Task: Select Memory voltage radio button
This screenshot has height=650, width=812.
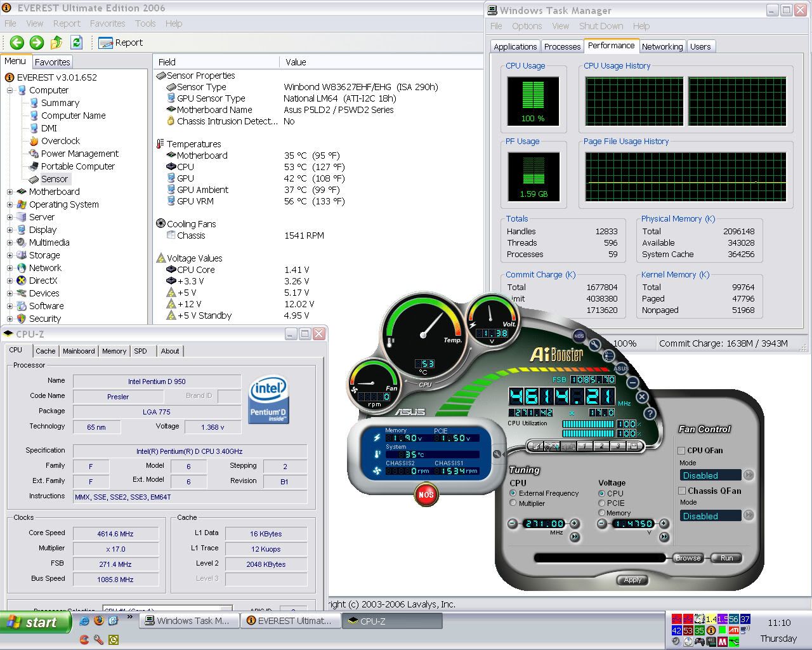Action: pyautogui.click(x=601, y=513)
